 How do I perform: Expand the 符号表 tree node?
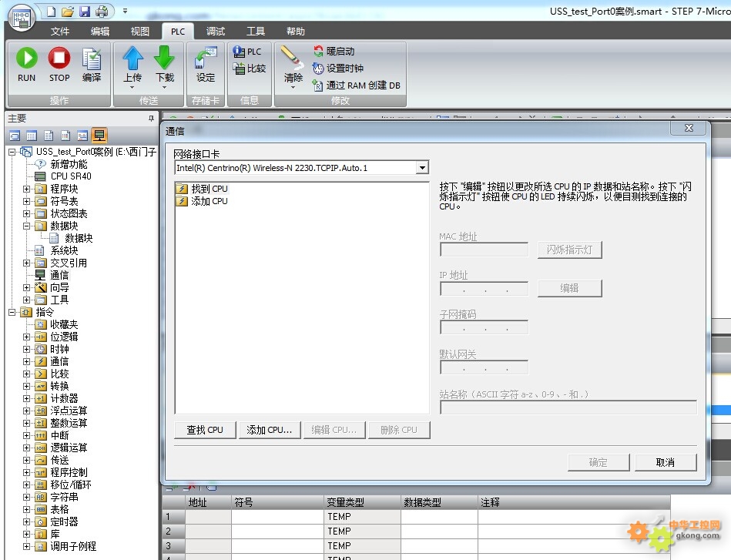tap(26, 202)
